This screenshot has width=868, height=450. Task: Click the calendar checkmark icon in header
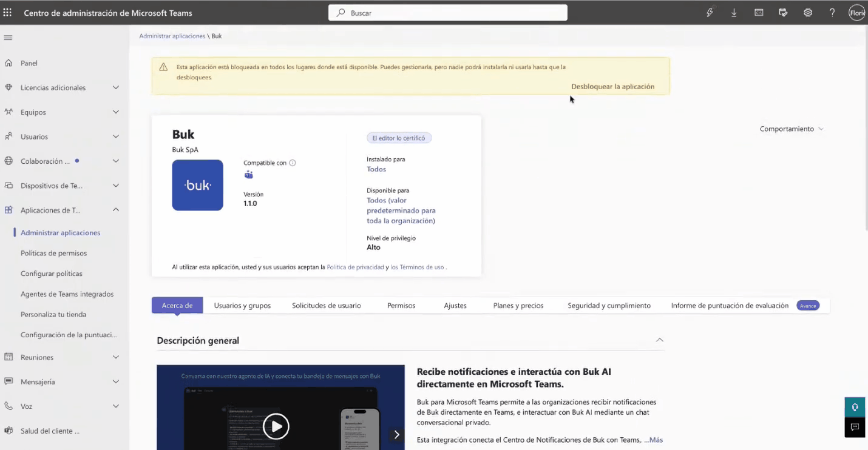(783, 13)
